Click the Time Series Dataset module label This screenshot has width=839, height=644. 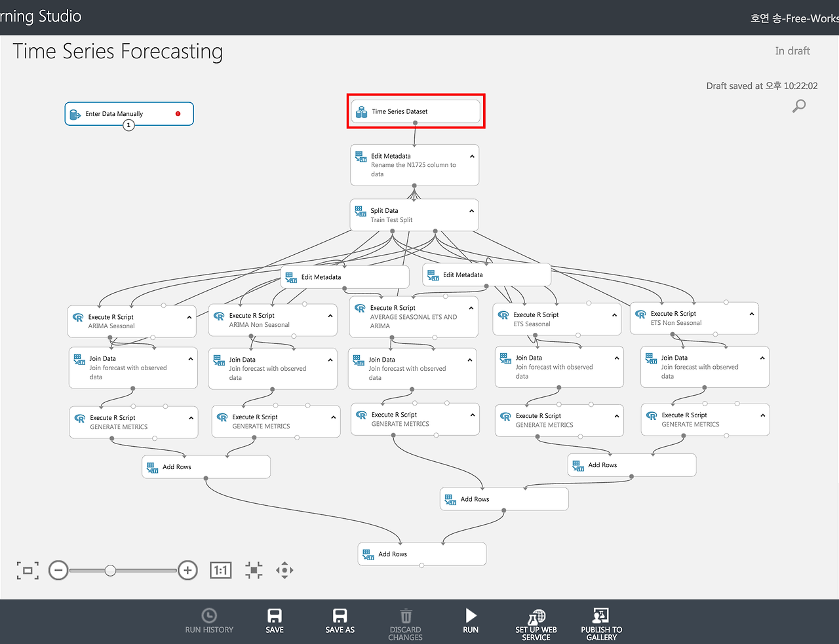(x=400, y=112)
